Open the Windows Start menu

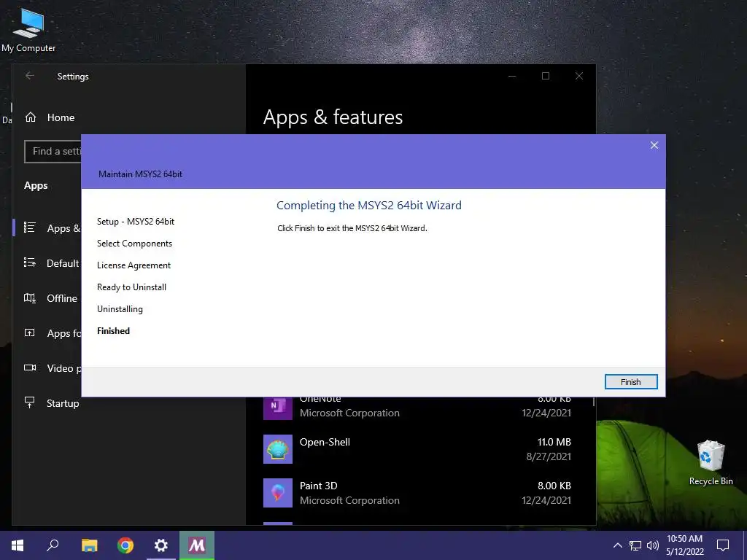click(18, 545)
